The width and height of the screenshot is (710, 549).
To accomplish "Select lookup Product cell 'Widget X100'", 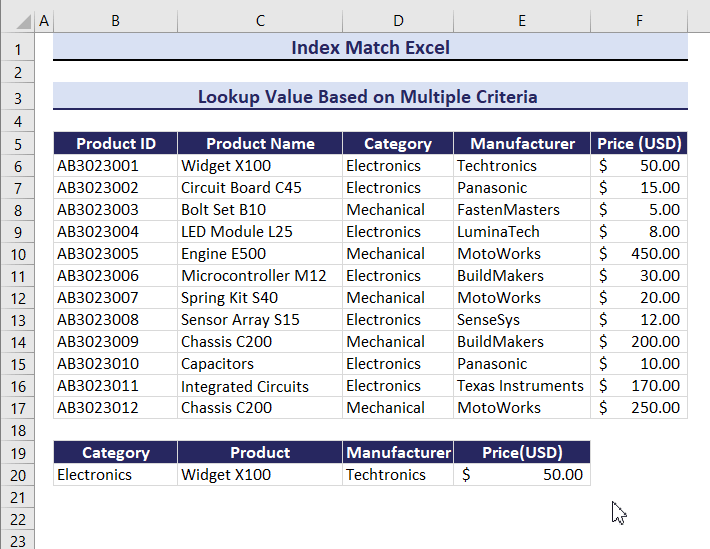I will [x=259, y=475].
